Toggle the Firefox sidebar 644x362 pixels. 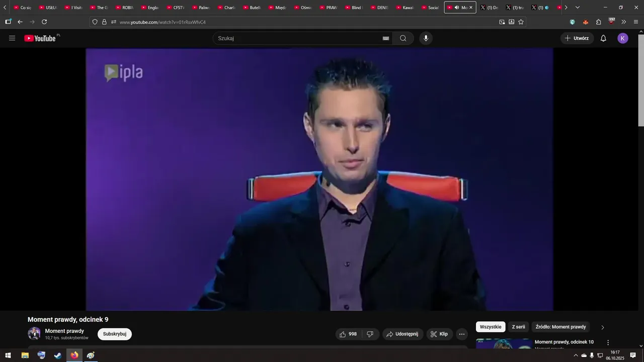[x=8, y=22]
